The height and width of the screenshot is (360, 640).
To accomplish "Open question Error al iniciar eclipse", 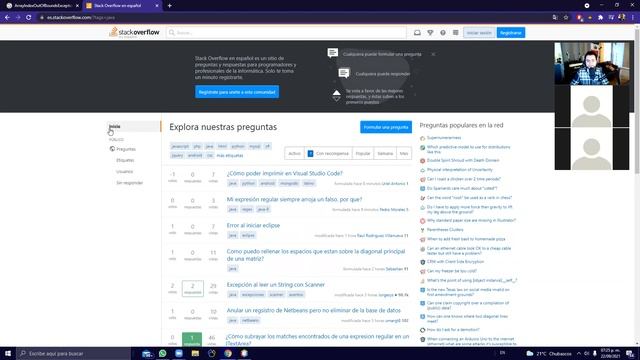I will (253, 225).
